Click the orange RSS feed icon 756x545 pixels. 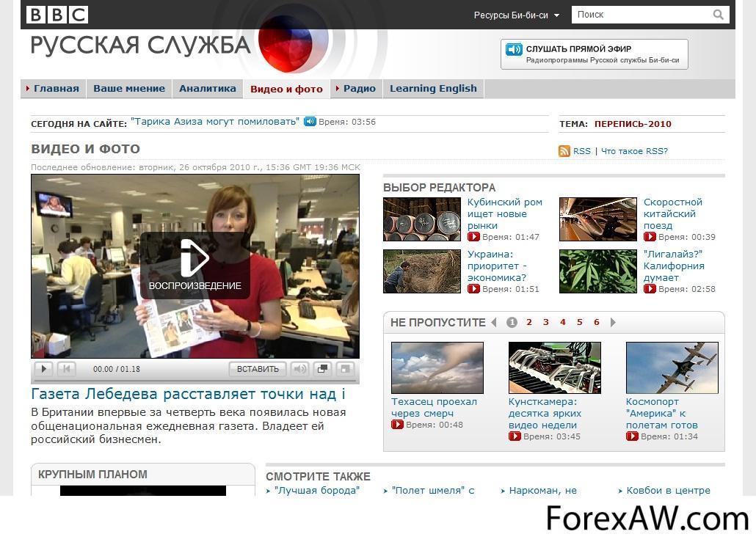(564, 151)
